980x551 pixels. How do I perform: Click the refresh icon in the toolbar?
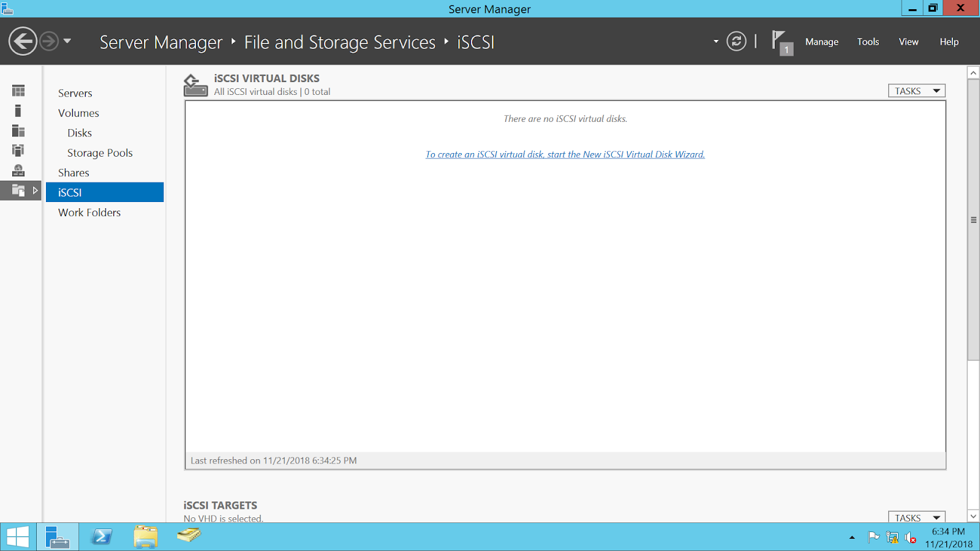click(x=736, y=42)
